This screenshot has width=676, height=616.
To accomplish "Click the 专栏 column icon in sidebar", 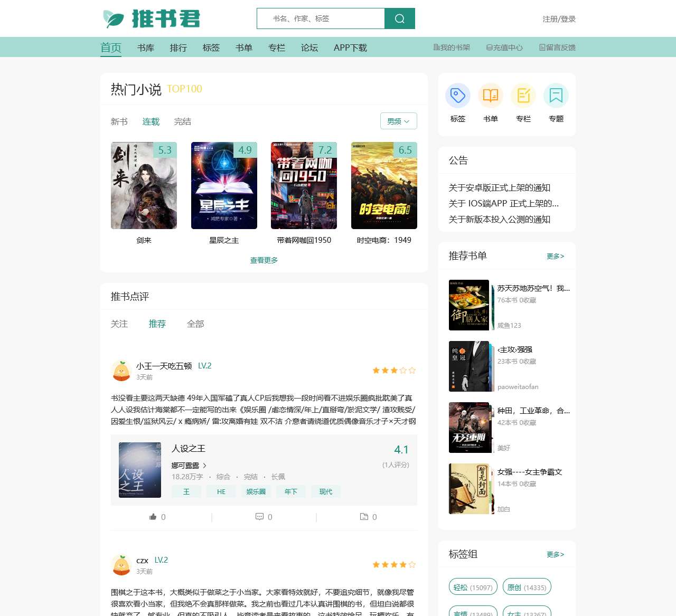I will (523, 96).
